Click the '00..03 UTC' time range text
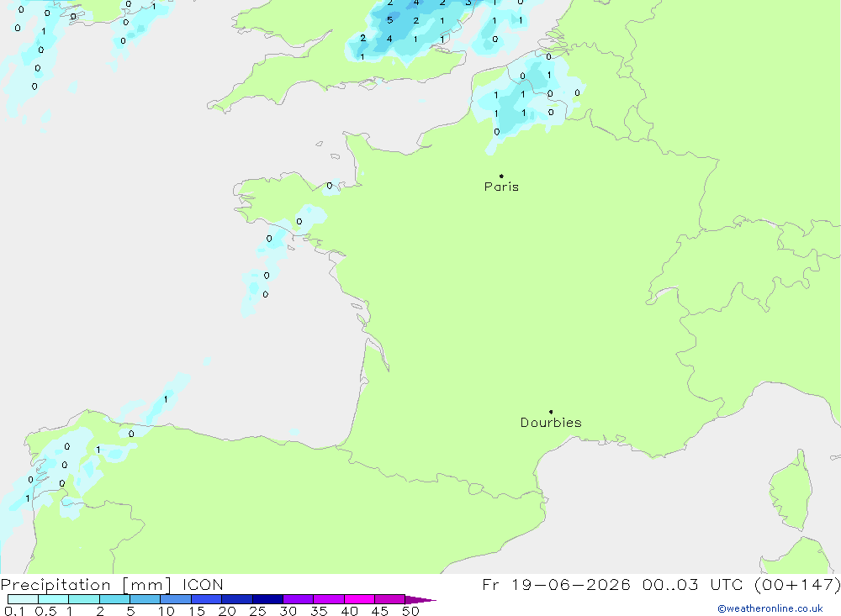The width and height of the screenshot is (841, 616). pyautogui.click(x=692, y=584)
